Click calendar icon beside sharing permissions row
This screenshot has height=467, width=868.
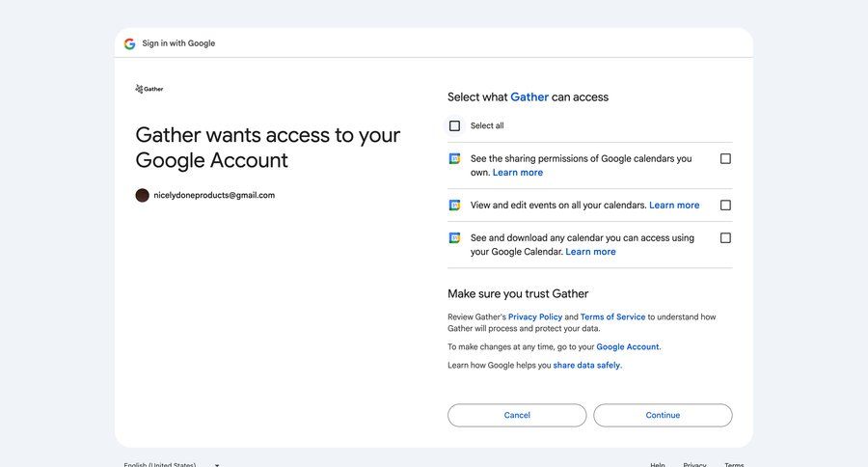(454, 159)
